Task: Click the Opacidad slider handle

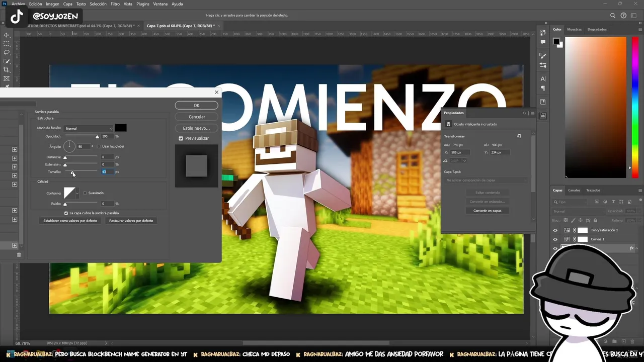Action: (97, 137)
